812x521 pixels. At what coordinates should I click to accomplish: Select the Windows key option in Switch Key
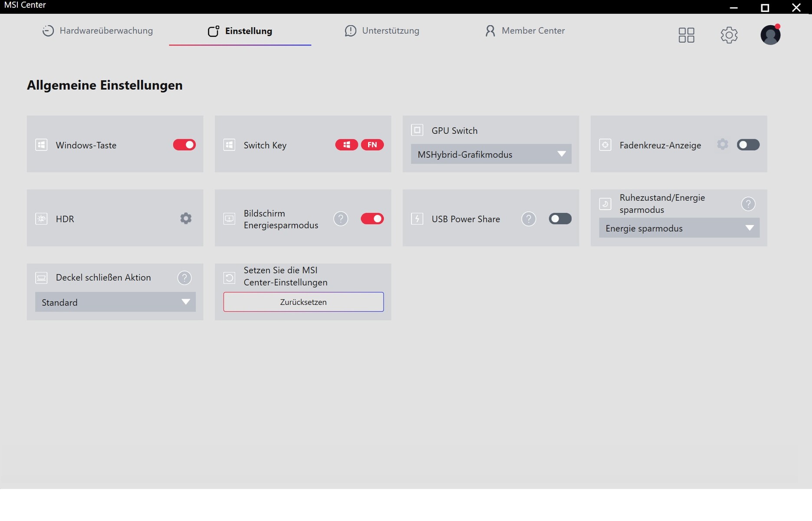click(346, 145)
